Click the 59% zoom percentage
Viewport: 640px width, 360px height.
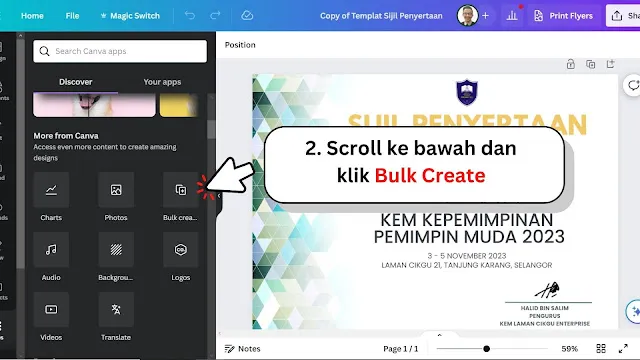[569, 349]
